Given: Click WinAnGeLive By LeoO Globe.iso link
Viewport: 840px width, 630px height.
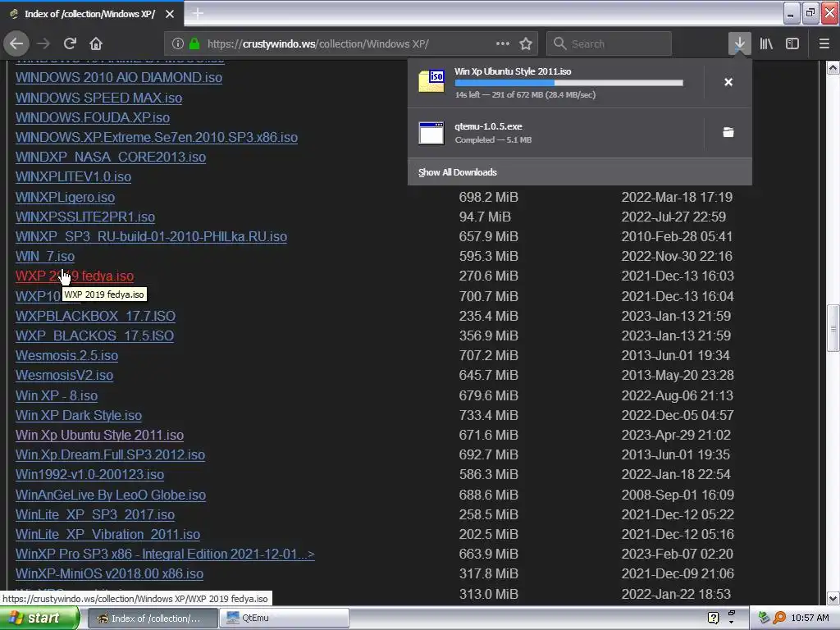Looking at the screenshot, I should (111, 495).
